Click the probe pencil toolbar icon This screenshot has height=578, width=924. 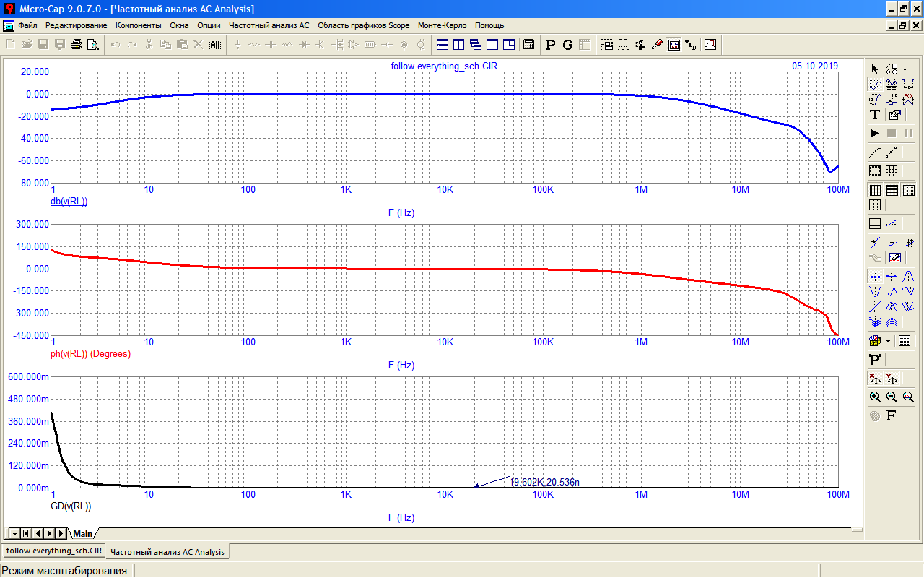656,45
